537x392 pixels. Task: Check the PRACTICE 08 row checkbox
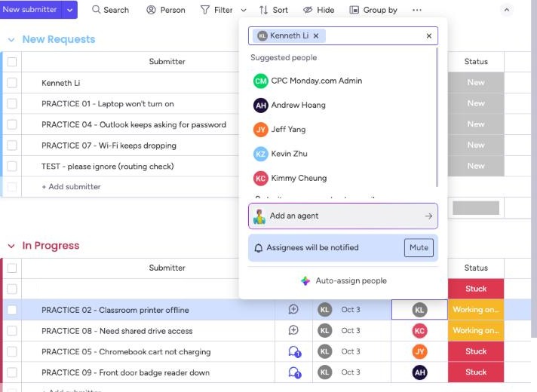[12, 331]
